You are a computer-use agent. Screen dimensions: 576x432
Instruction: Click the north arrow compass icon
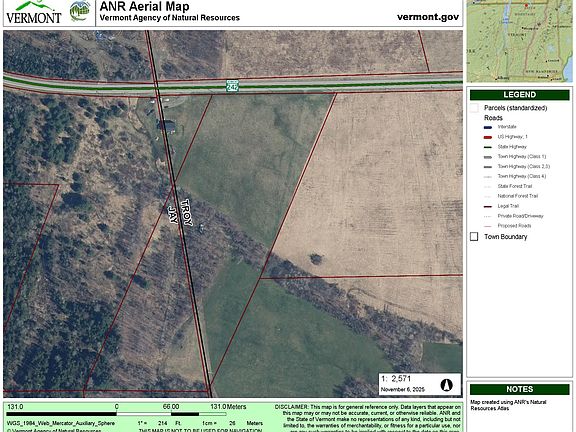(x=446, y=385)
